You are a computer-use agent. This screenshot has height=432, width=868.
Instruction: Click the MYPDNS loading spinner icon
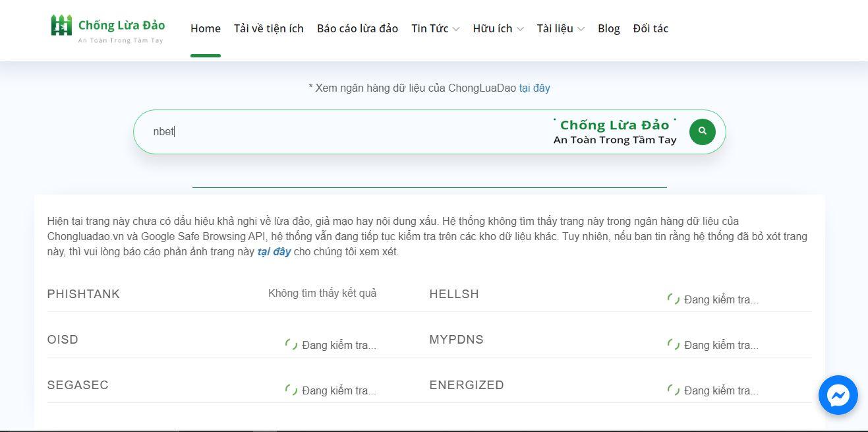click(673, 345)
